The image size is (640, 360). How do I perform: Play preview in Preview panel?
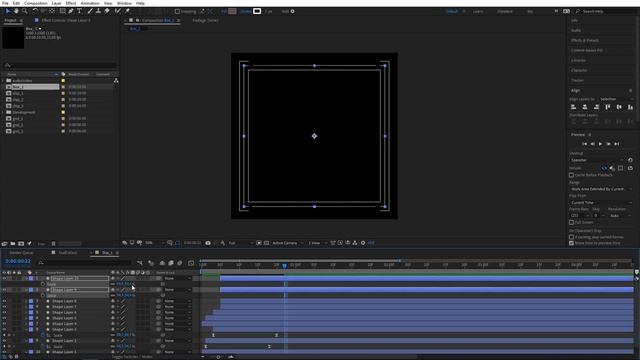tap(600, 144)
